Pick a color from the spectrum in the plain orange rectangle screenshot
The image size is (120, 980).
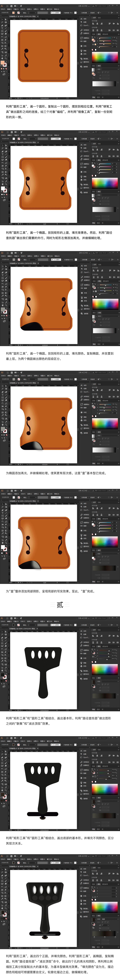point(105,57)
